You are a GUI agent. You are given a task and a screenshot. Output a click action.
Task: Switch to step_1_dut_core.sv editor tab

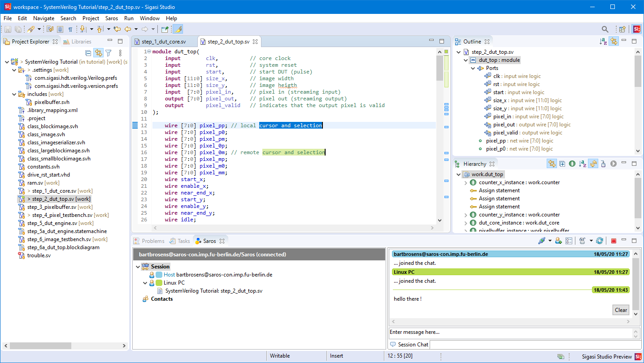click(163, 42)
